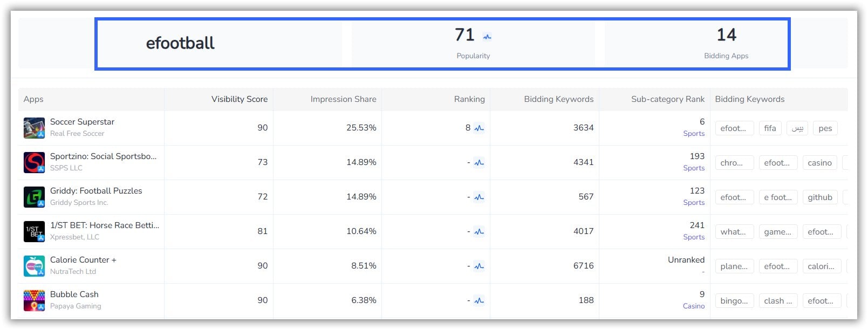Image resolution: width=868 pixels, height=330 pixels.
Task: Click the Arabic keyword tag in Soccer Superstar row
Action: coord(797,128)
